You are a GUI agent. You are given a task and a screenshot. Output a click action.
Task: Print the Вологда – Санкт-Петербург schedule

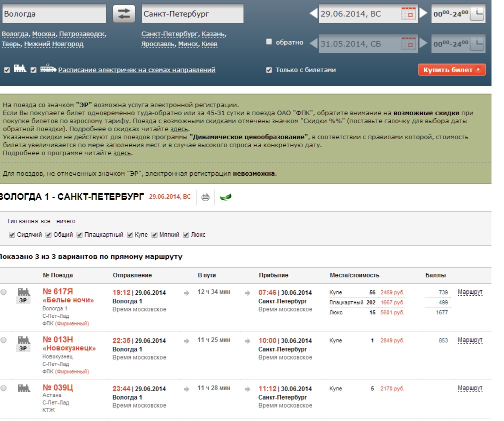tap(205, 197)
